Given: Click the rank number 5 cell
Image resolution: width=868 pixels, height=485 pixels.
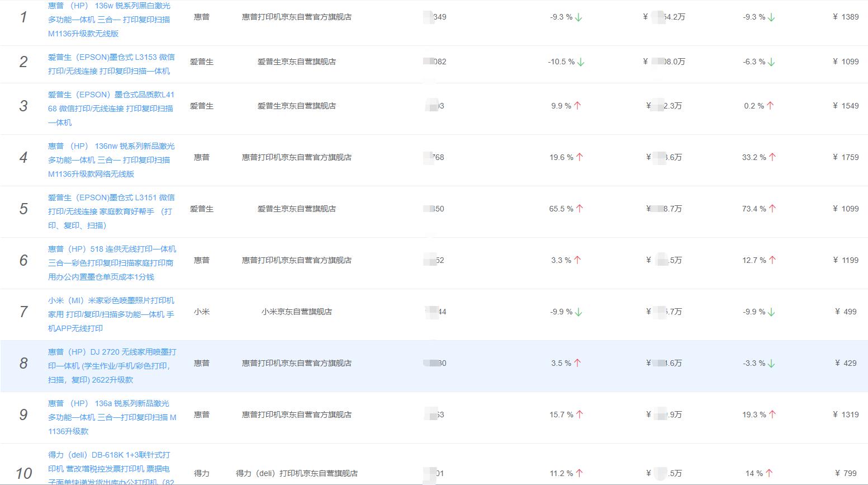Looking at the screenshot, I should tap(23, 209).
